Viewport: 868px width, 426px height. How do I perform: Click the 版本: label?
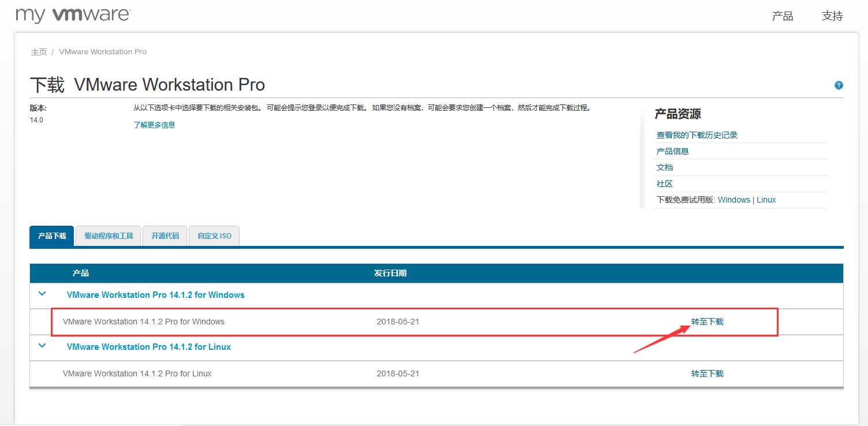coord(38,108)
